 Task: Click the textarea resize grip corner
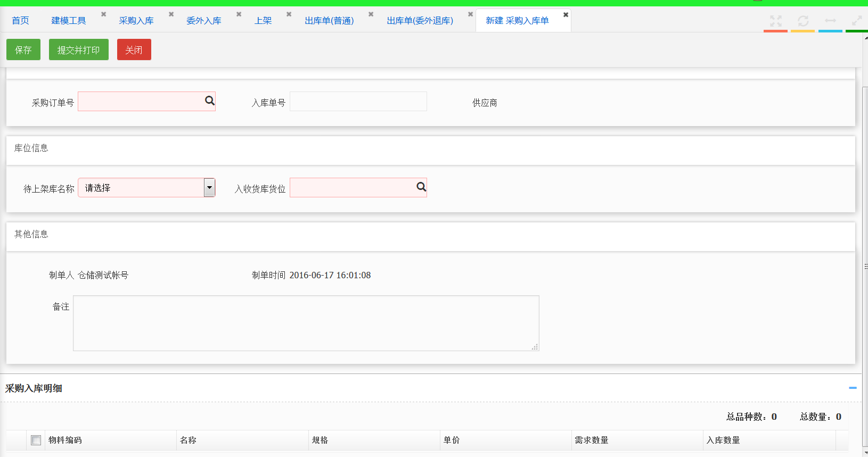tap(535, 347)
